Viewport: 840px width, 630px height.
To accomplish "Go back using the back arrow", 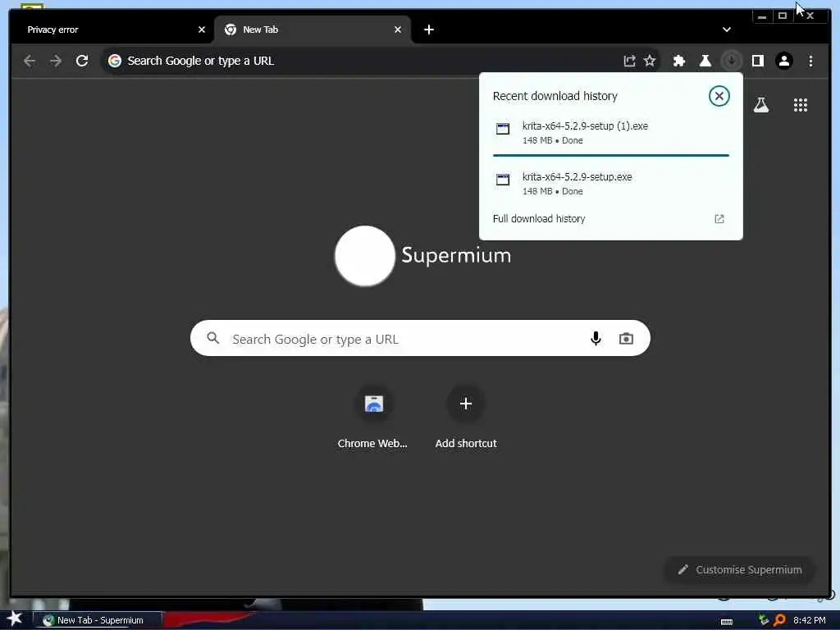I will 30,61.
